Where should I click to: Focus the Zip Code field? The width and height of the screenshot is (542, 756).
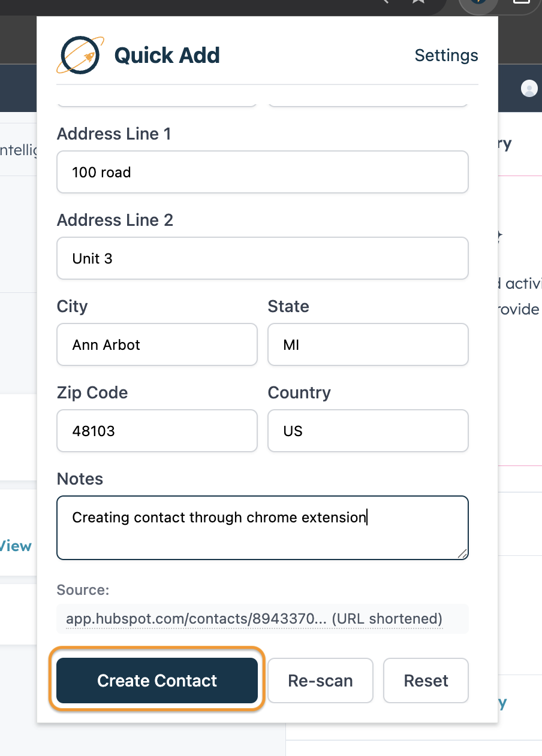(x=156, y=431)
